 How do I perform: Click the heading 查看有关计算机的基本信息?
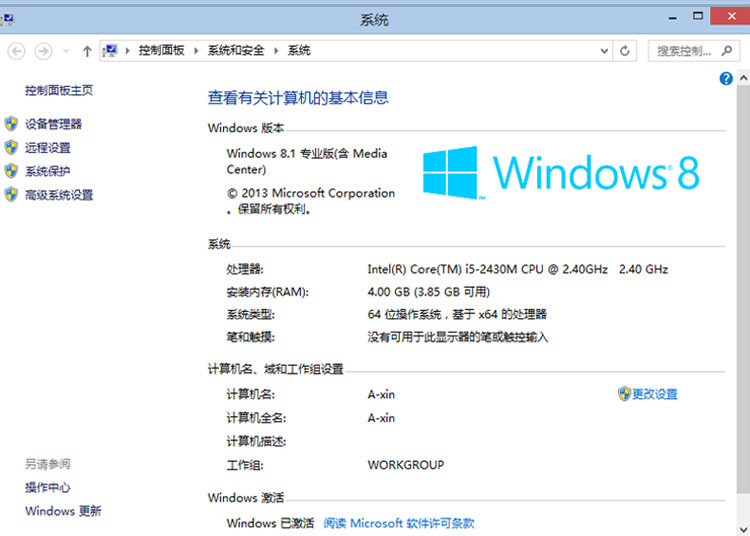click(298, 98)
